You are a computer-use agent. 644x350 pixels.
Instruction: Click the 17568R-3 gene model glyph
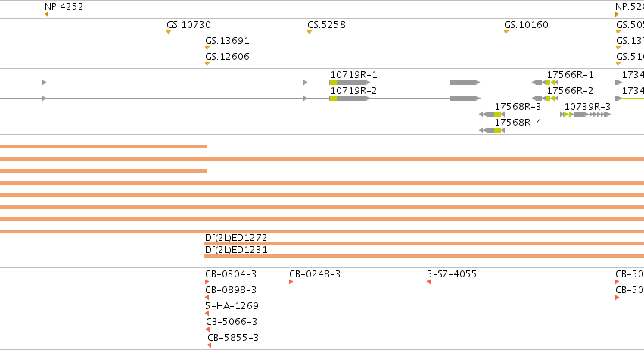point(492,114)
